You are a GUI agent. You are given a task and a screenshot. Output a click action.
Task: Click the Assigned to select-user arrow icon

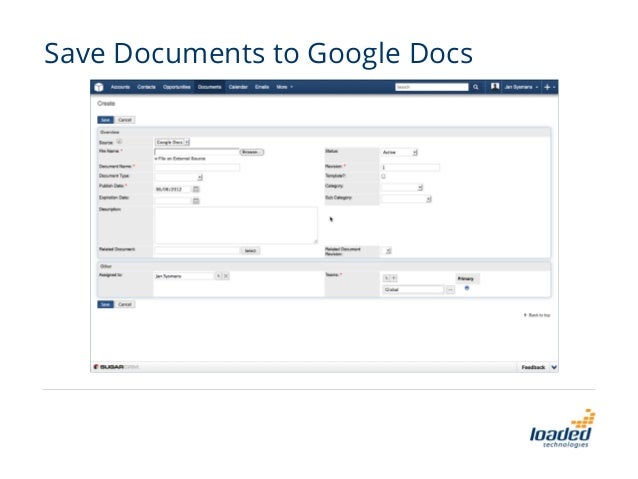pos(218,276)
